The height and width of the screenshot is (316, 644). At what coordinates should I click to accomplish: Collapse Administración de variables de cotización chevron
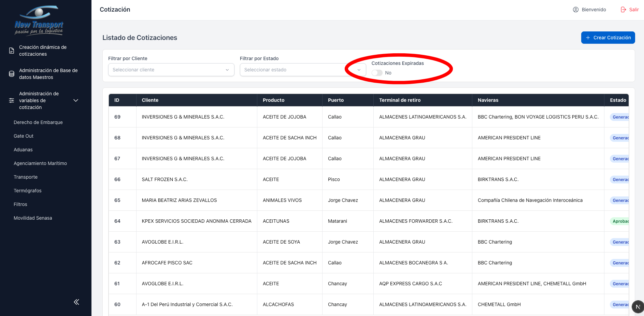[76, 100]
